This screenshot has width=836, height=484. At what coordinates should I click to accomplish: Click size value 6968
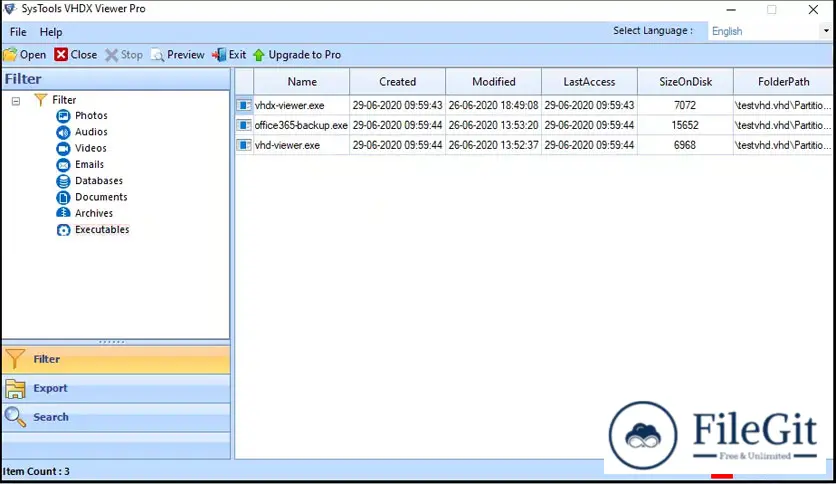point(685,145)
